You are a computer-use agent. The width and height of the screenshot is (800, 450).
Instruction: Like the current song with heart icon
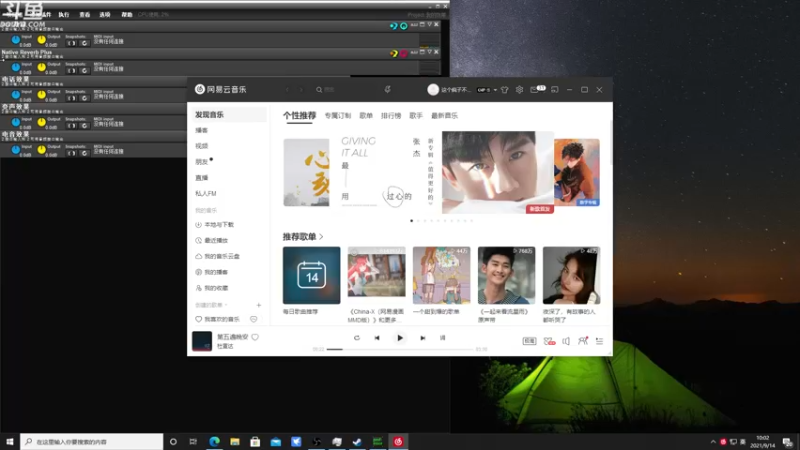tap(255, 337)
